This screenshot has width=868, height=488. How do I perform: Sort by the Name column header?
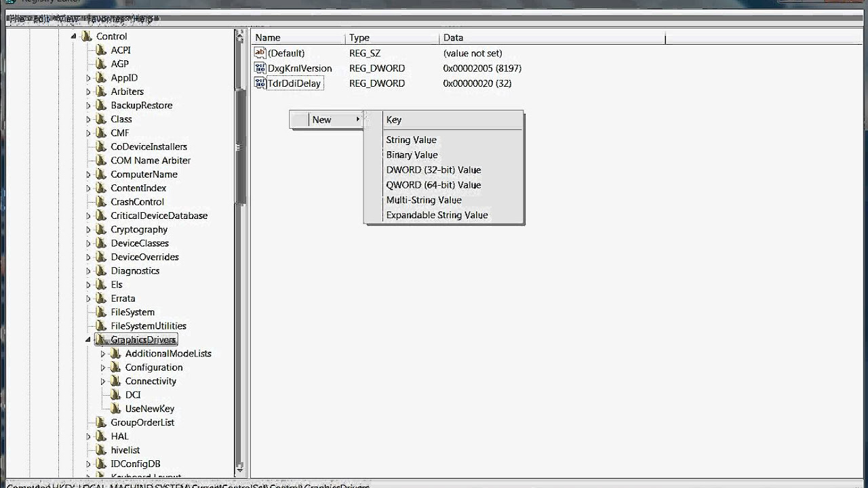click(298, 38)
